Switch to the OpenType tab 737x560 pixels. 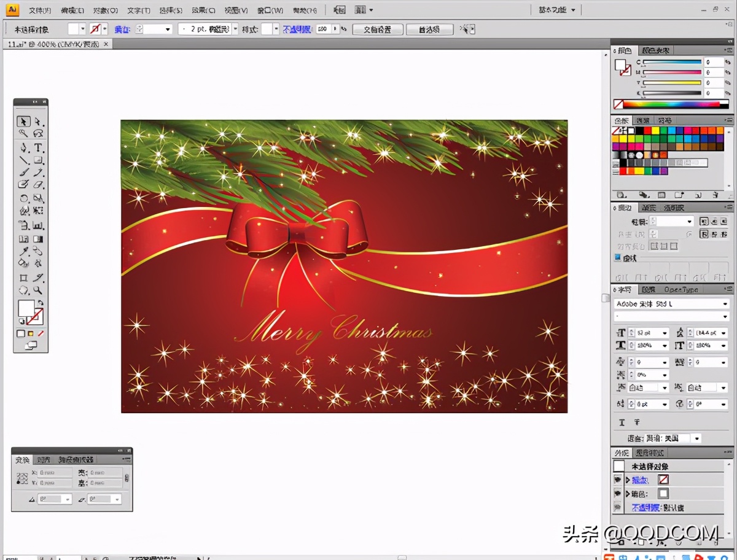[x=680, y=290]
